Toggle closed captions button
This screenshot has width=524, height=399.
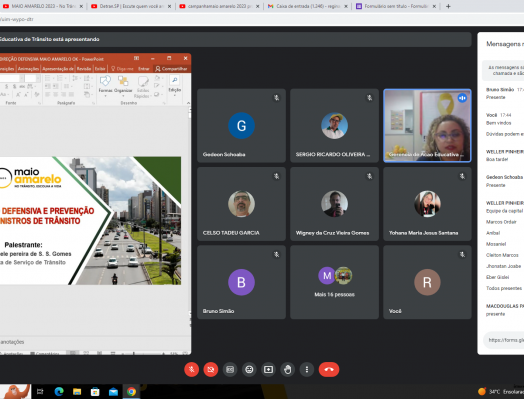(x=230, y=369)
